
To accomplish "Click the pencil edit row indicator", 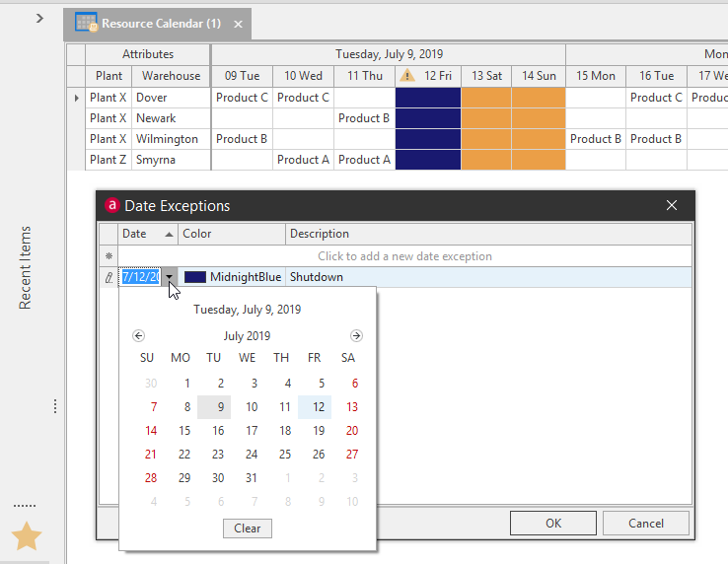I will click(109, 277).
